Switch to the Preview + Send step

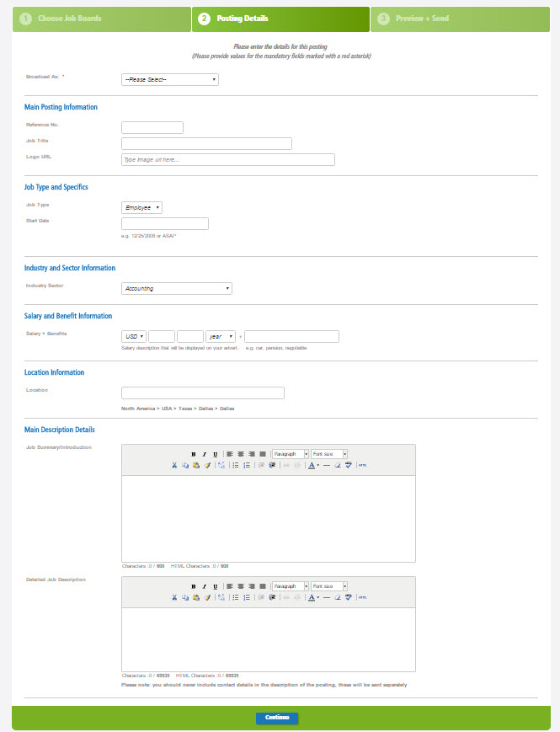(460, 19)
